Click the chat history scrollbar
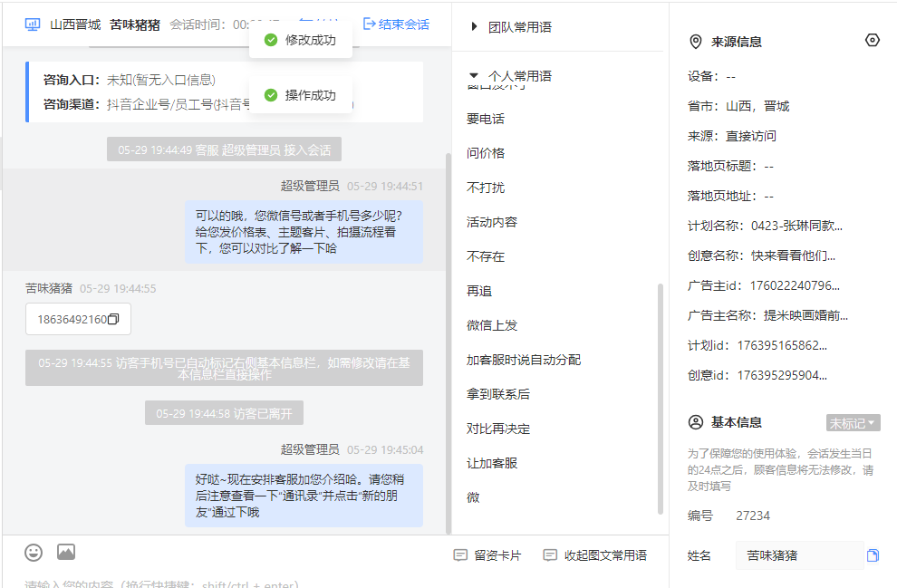This screenshot has width=897, height=588. pyautogui.click(x=448, y=343)
